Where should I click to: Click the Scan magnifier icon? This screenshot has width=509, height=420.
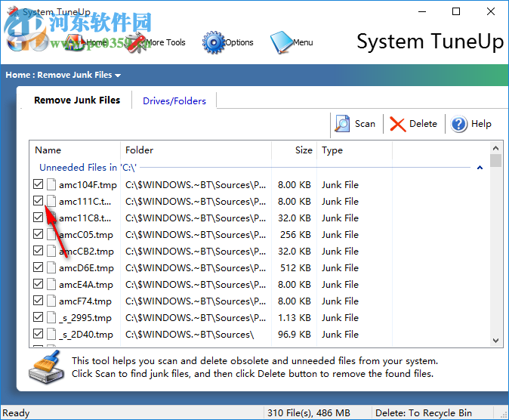[342, 124]
